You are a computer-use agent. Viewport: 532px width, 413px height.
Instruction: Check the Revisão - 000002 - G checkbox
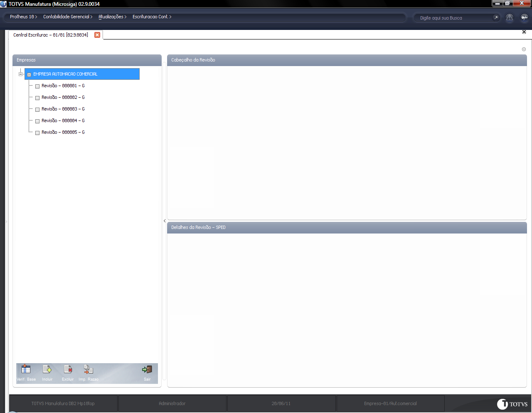click(37, 98)
